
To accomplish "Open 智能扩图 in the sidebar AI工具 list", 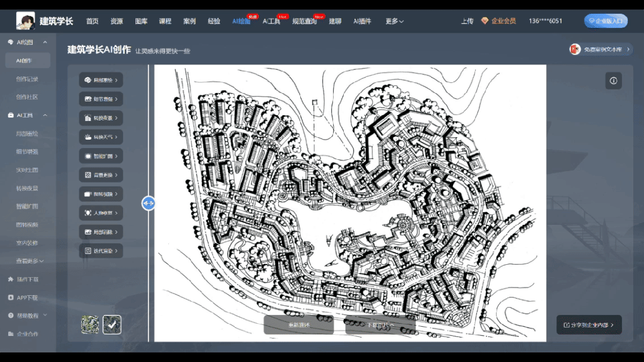I will point(27,206).
